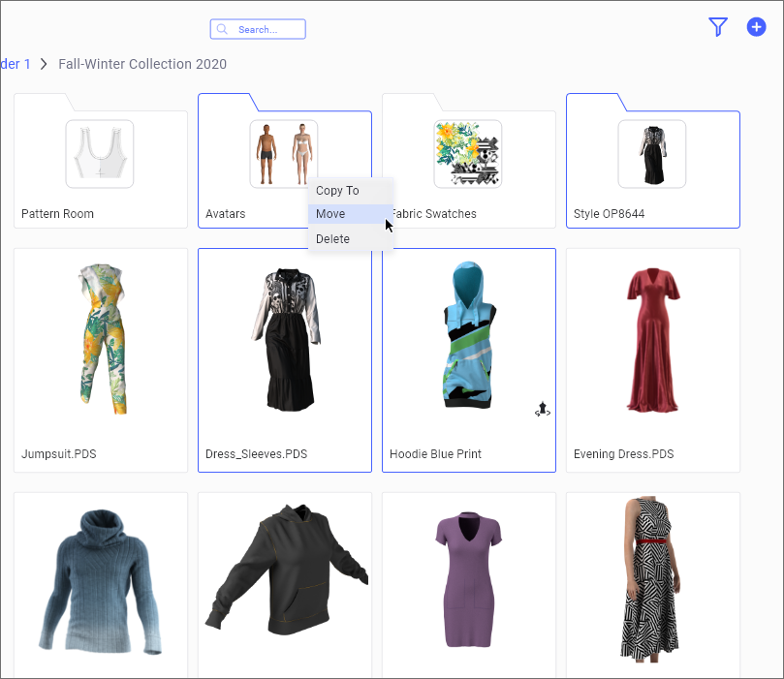This screenshot has height=679, width=784.
Task: Click the Jumpsuit.PDS file name
Action: [58, 454]
